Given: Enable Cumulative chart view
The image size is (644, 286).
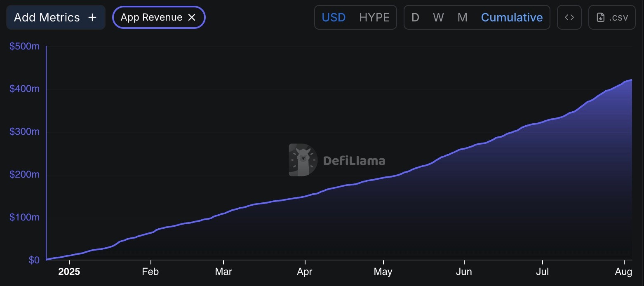Looking at the screenshot, I should click(512, 17).
